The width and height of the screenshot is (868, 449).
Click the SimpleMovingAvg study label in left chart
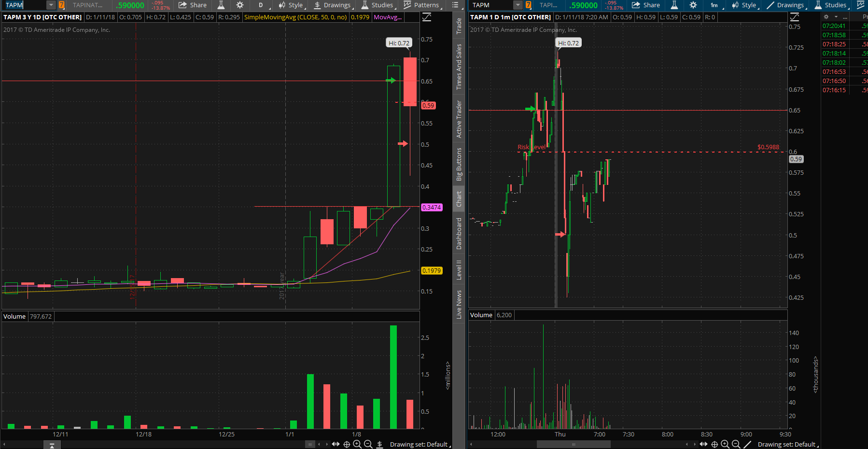[295, 17]
